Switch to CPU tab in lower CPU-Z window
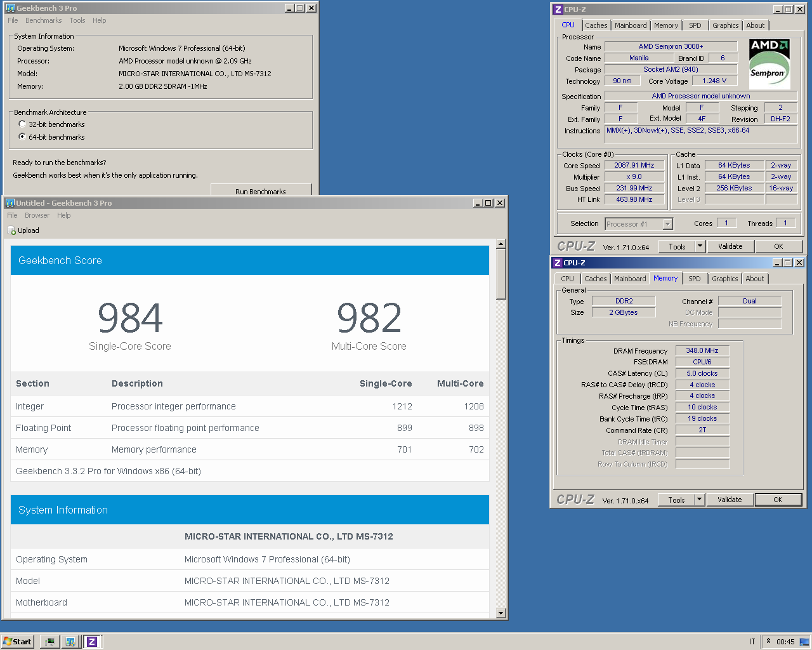 point(568,279)
